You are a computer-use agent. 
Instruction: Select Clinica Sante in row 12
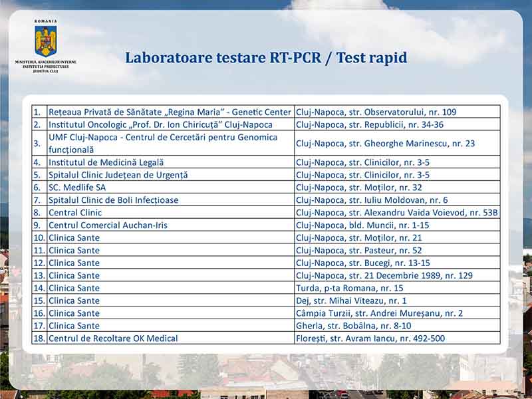pos(74,263)
